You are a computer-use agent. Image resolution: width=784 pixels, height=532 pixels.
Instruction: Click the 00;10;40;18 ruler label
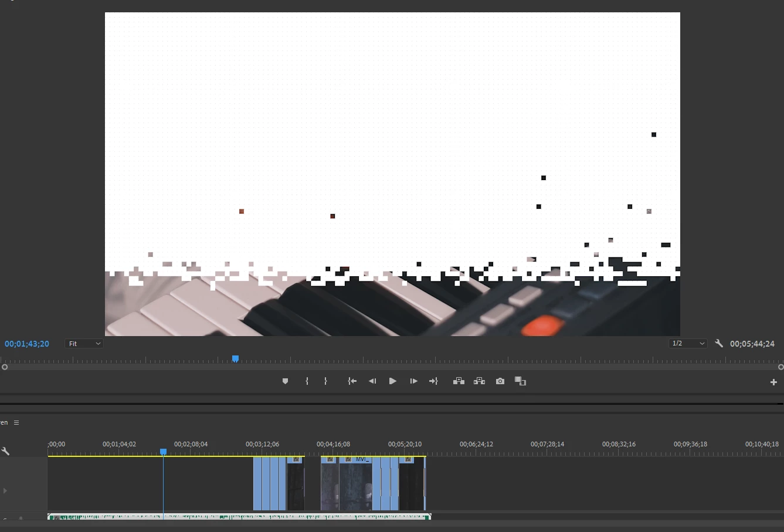point(762,444)
